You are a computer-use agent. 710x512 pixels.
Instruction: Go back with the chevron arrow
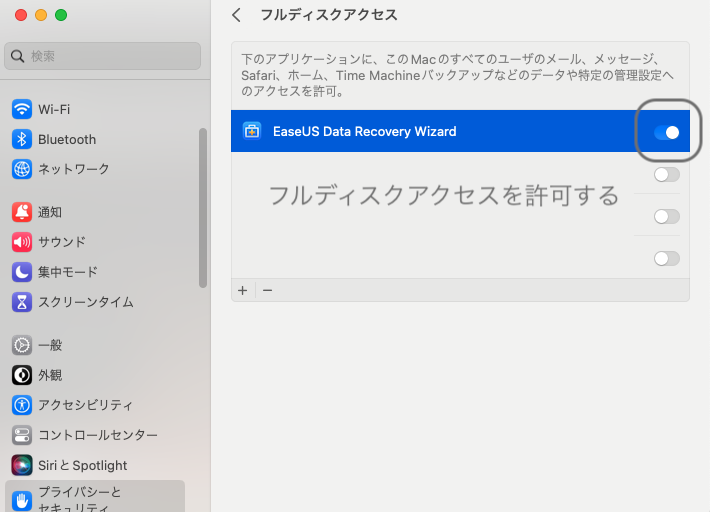coord(236,15)
